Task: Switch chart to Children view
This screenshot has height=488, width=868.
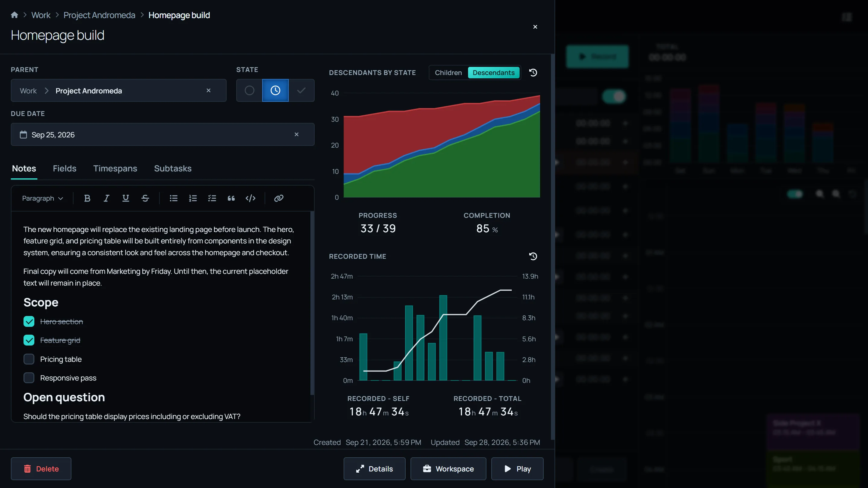Action: click(x=448, y=72)
